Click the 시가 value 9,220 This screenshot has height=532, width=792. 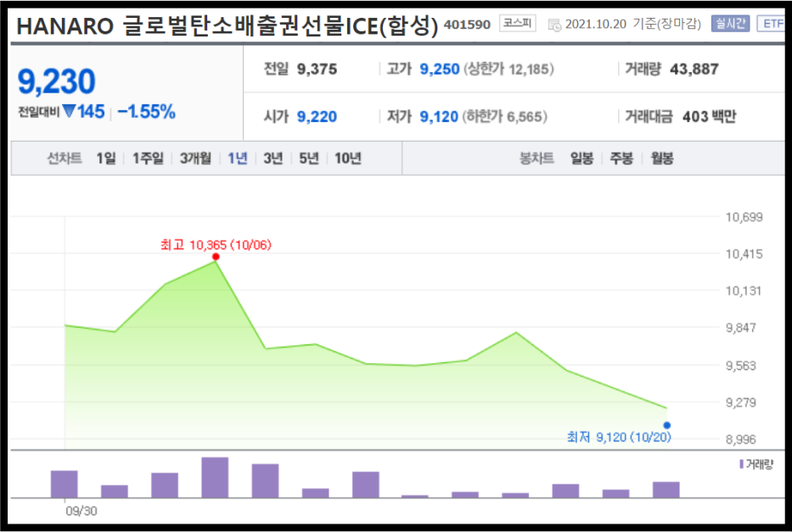317,116
